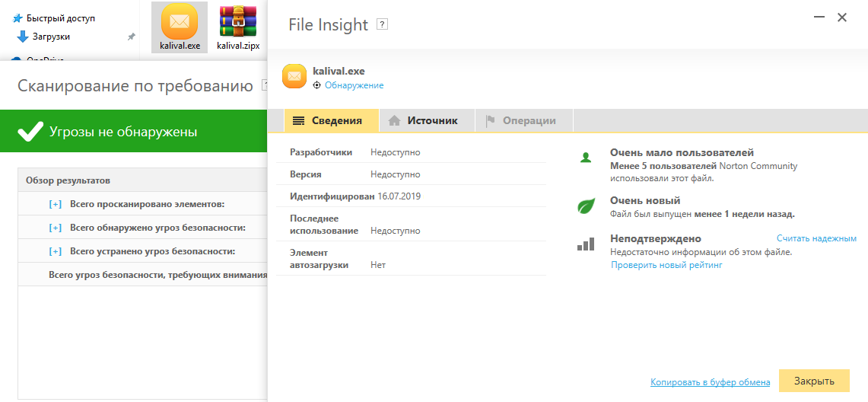The width and height of the screenshot is (868, 402).
Task: Click the File Insight help question mark icon
Action: coord(381,24)
